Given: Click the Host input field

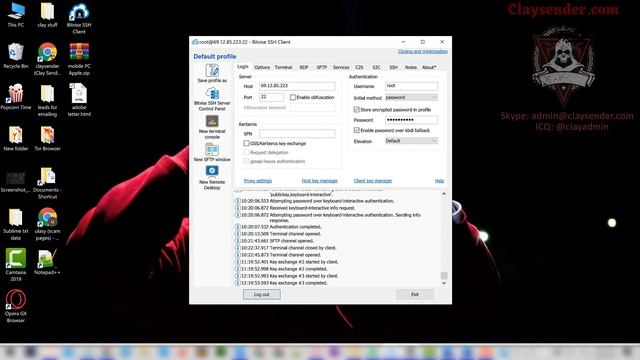Looking at the screenshot, I should click(297, 86).
